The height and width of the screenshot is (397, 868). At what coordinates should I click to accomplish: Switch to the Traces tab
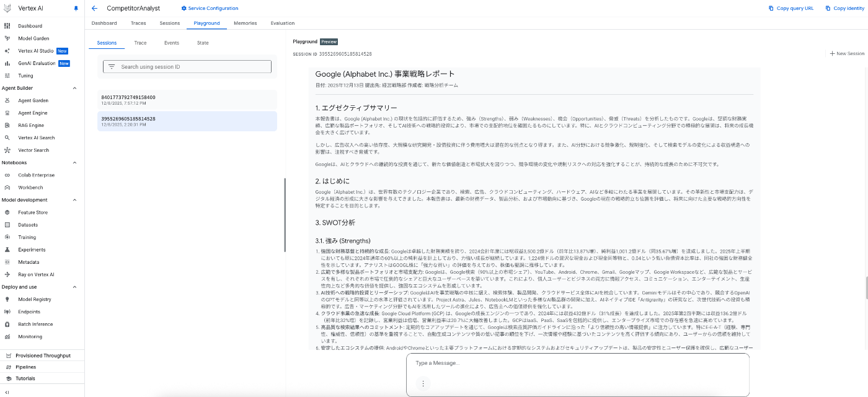[x=138, y=23]
